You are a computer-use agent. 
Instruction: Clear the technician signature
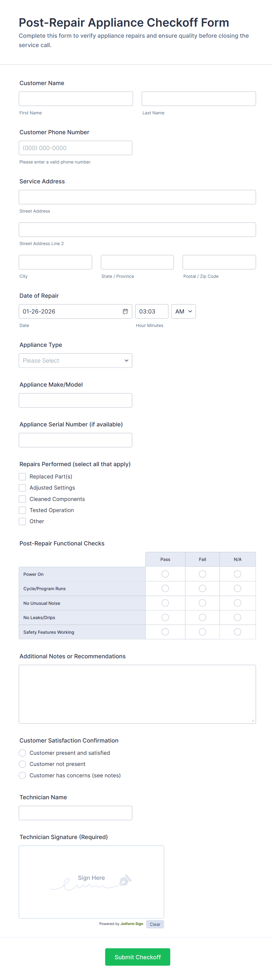[x=155, y=924]
